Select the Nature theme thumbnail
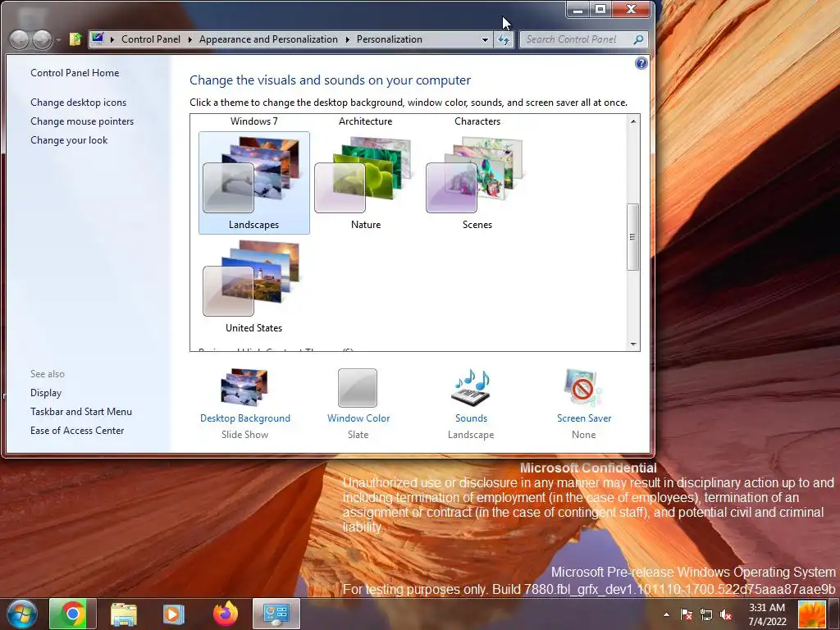The image size is (840, 630). pyautogui.click(x=365, y=183)
